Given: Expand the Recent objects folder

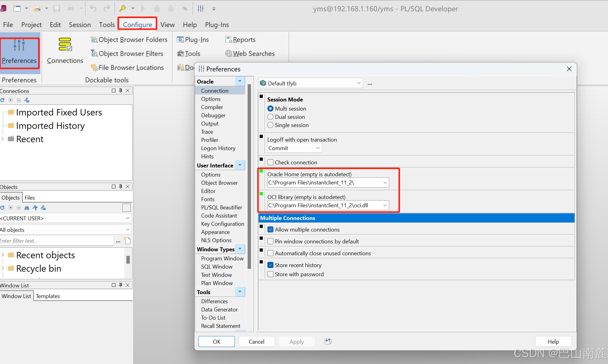Looking at the screenshot, I should [x=3, y=255].
